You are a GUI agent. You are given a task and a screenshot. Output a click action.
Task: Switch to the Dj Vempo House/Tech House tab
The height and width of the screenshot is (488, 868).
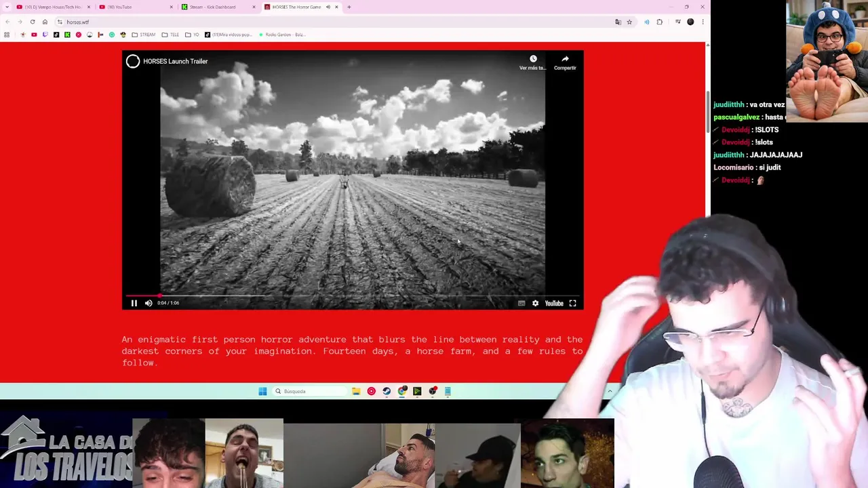(53, 7)
